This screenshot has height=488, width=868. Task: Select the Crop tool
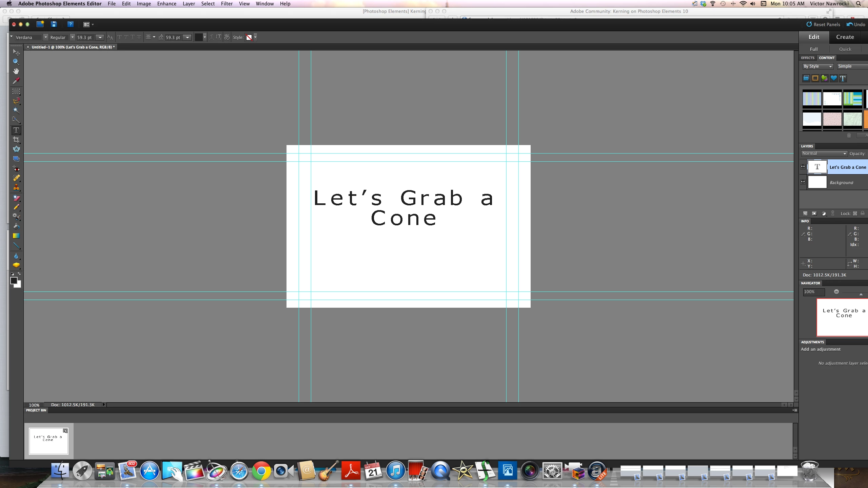16,140
